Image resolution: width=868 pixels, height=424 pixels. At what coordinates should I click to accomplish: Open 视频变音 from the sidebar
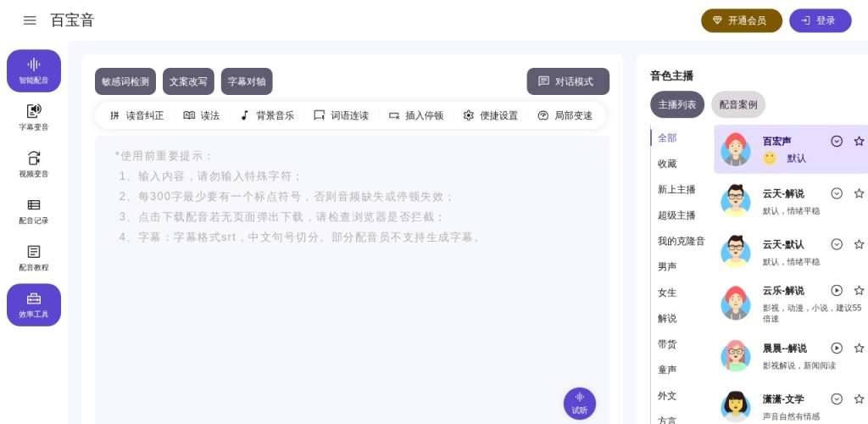[34, 164]
